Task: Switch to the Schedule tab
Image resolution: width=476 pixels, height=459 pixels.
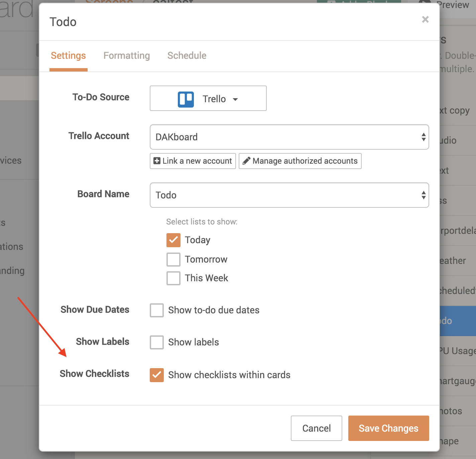Action: [x=187, y=55]
